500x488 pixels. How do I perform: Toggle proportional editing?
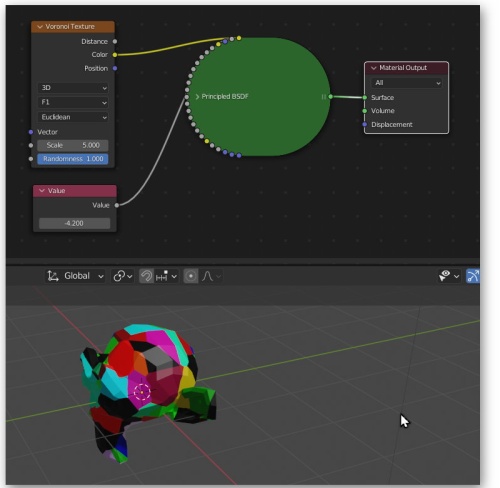pyautogui.click(x=191, y=276)
